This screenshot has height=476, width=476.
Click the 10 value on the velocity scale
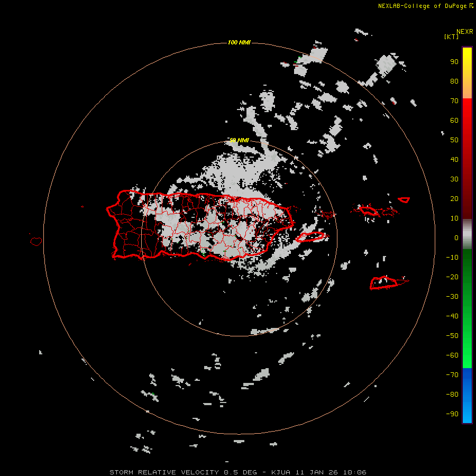pos(454,218)
